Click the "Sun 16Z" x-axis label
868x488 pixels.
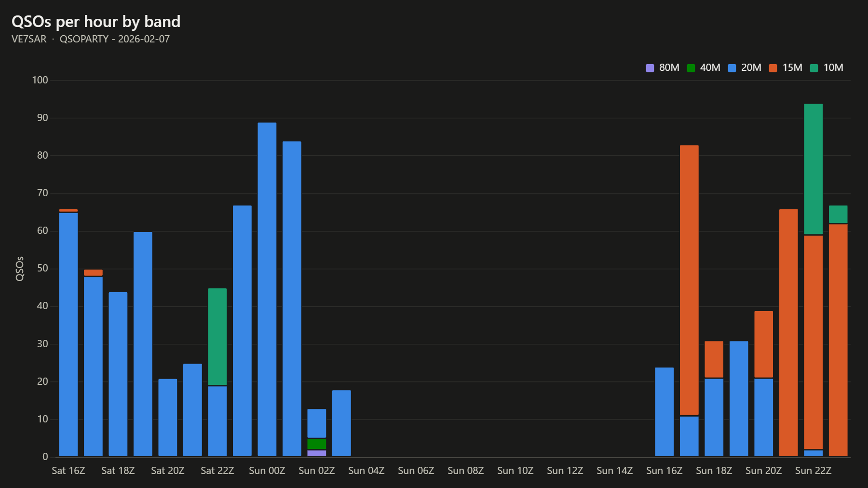pos(665,471)
